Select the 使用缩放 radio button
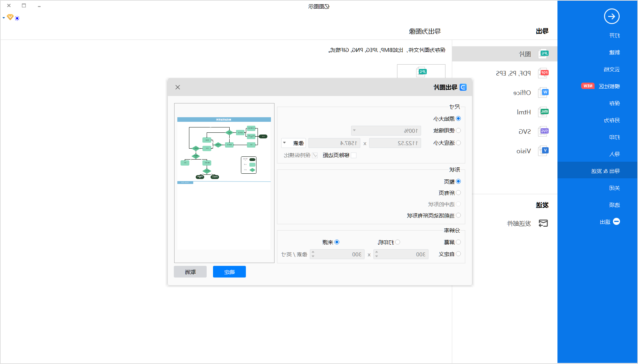The height and width of the screenshot is (364, 638). tap(458, 130)
